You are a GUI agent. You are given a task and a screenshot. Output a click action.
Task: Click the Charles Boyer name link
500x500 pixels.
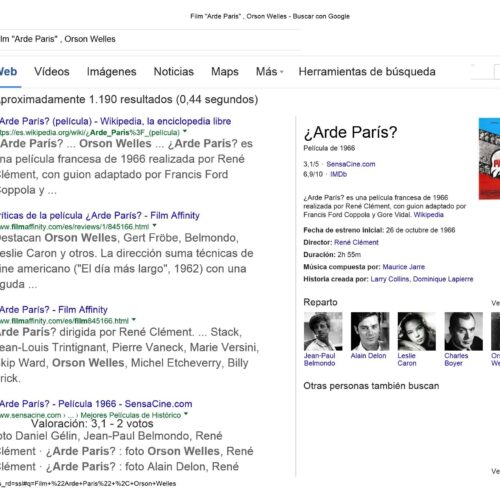pos(456,359)
